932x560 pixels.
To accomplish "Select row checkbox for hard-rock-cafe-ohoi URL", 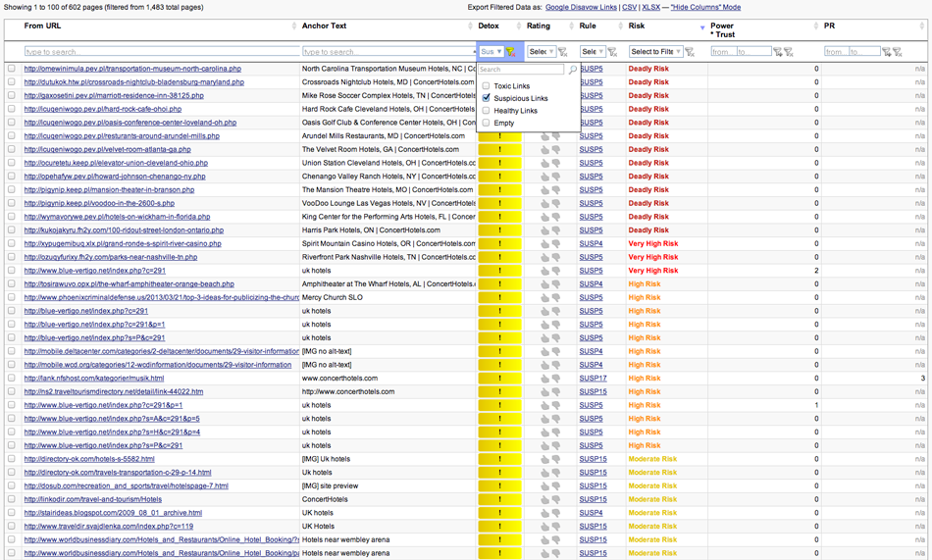I will point(12,110).
